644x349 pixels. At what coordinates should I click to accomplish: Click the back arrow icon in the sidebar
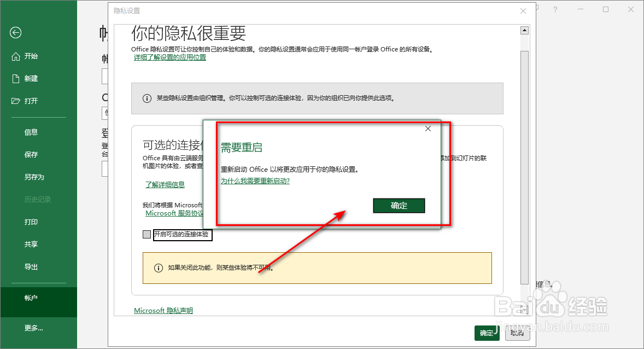pos(16,32)
